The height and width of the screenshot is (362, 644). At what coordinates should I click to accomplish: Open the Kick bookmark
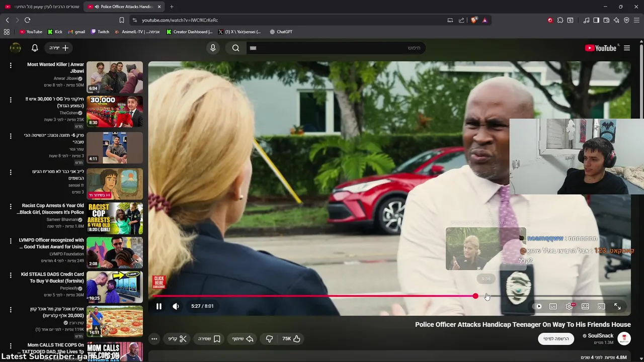click(55, 32)
